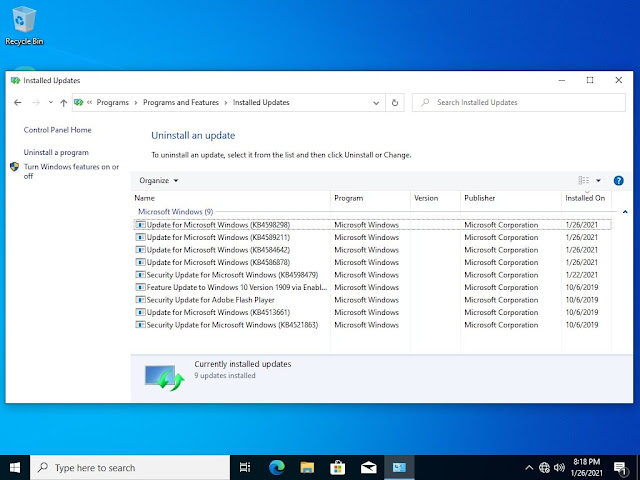This screenshot has width=640, height=480.
Task: Click the Programs and Features breadcrumb
Action: (181, 102)
